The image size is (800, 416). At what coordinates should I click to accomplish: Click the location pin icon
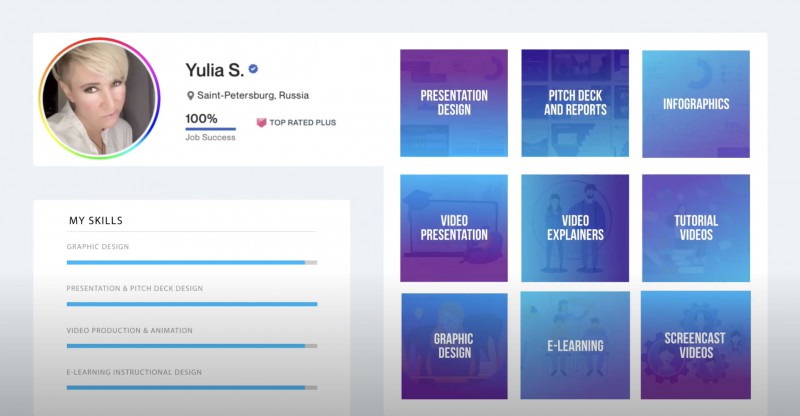190,96
